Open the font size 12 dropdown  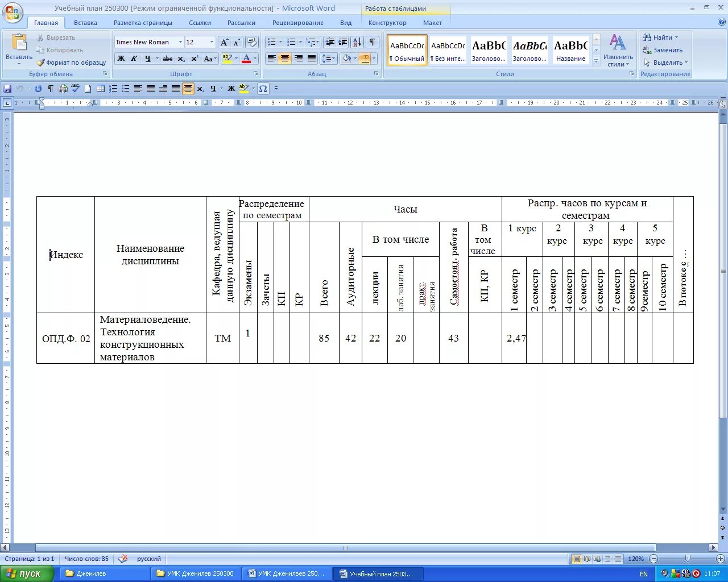click(212, 42)
